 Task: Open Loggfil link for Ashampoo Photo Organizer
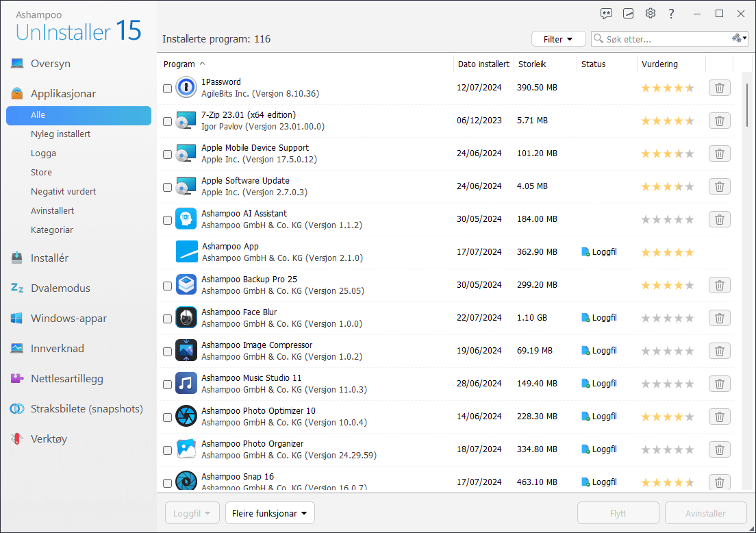599,449
